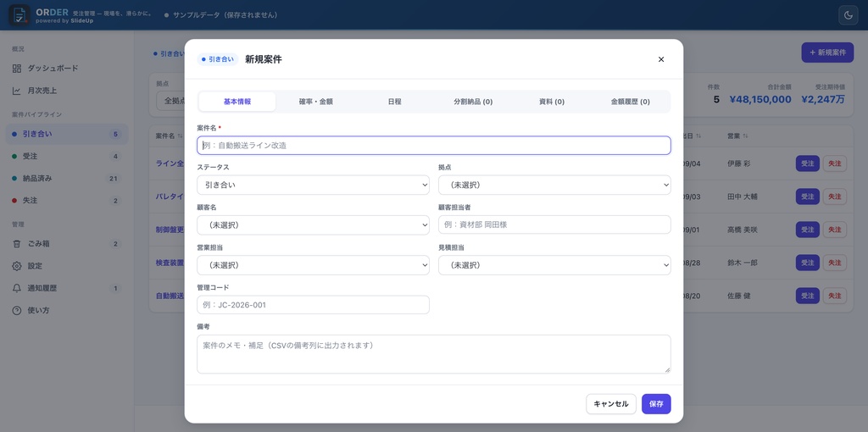Switch to the 確率・金額 tab

coord(315,102)
